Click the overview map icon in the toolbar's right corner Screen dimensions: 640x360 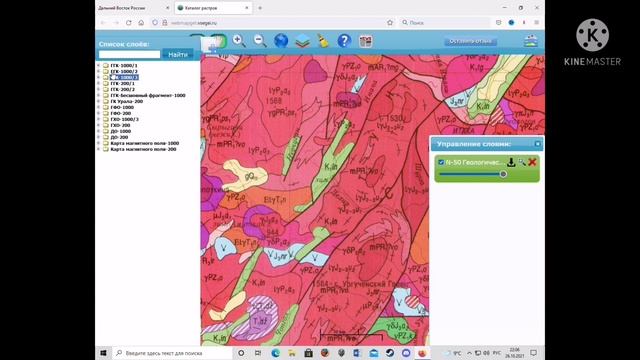point(531,41)
